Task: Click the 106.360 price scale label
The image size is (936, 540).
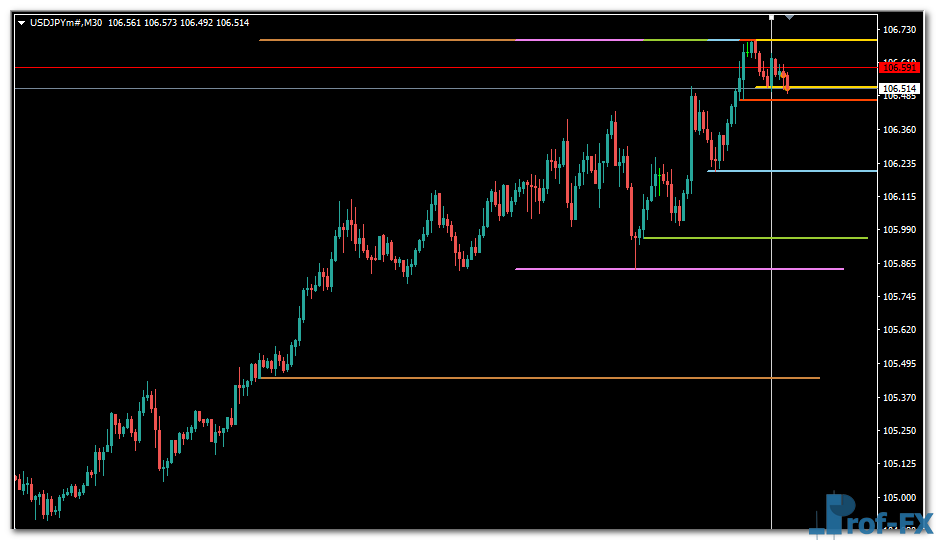Action: coord(899,130)
